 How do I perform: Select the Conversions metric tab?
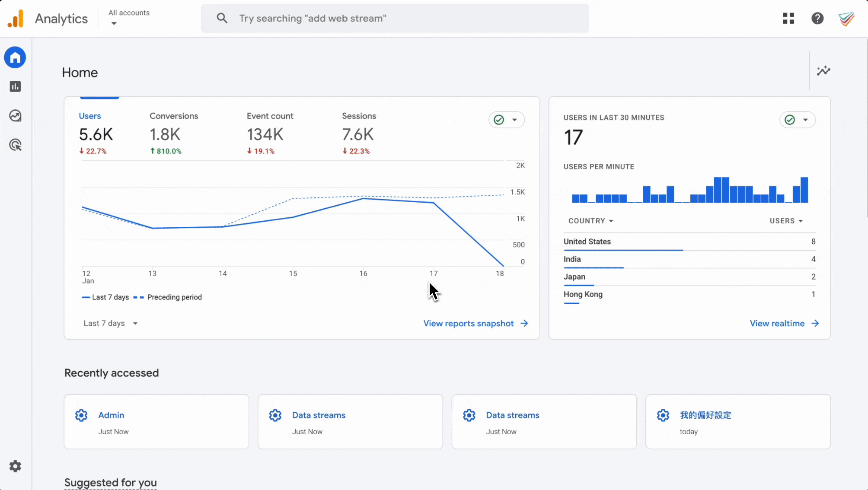click(174, 133)
